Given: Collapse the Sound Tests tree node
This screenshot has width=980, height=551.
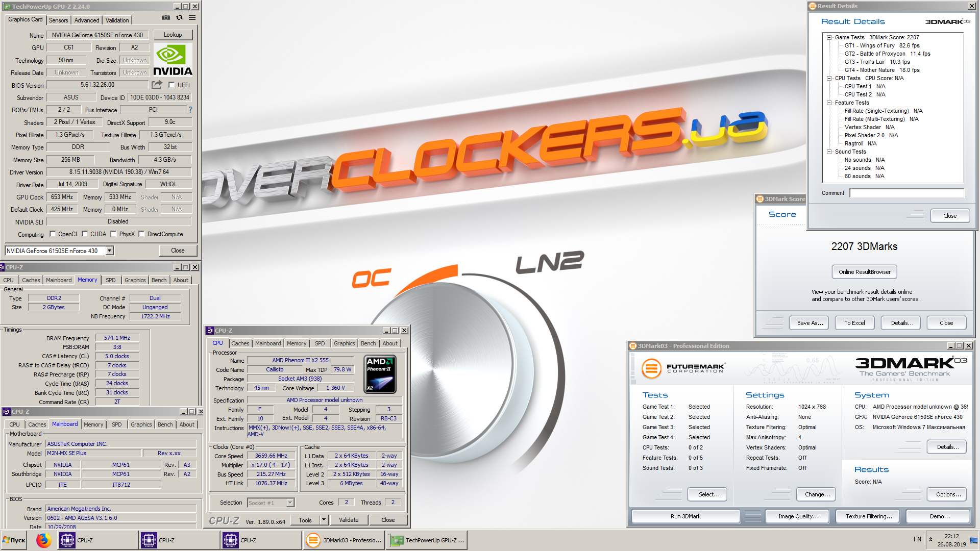Looking at the screenshot, I should [829, 152].
